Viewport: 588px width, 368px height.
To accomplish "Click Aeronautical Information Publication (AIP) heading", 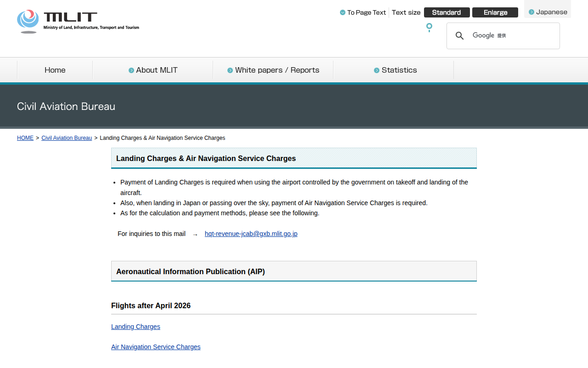I will (191, 271).
